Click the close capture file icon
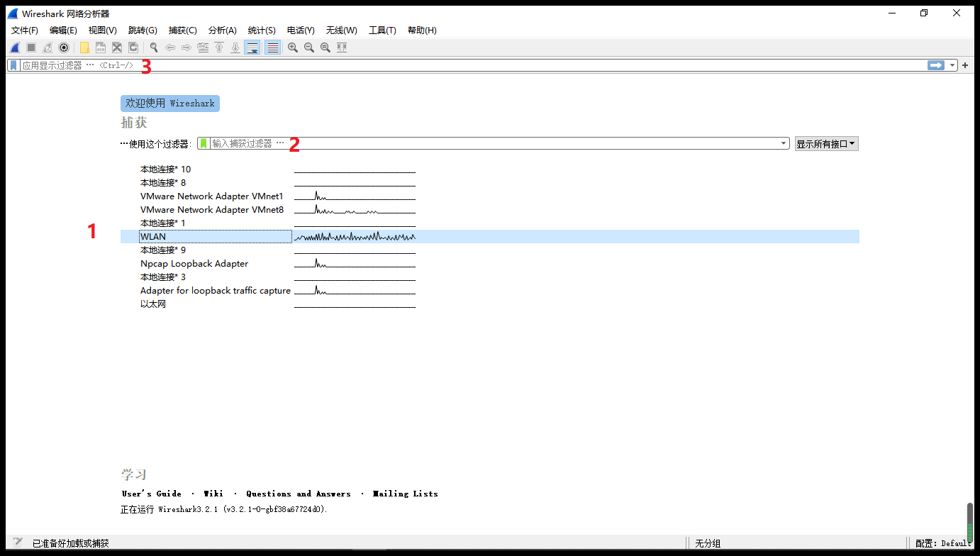Viewport: 980px width, 556px height. point(117,48)
